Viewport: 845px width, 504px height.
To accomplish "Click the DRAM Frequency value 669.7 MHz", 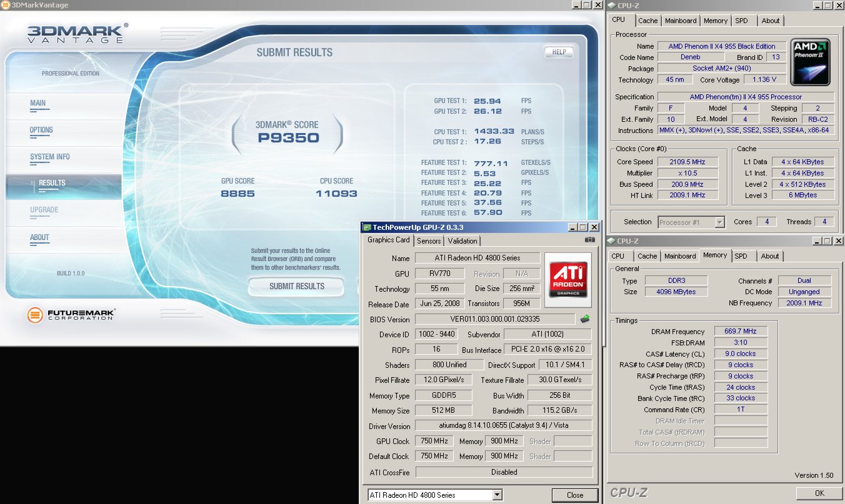I will coord(740,331).
